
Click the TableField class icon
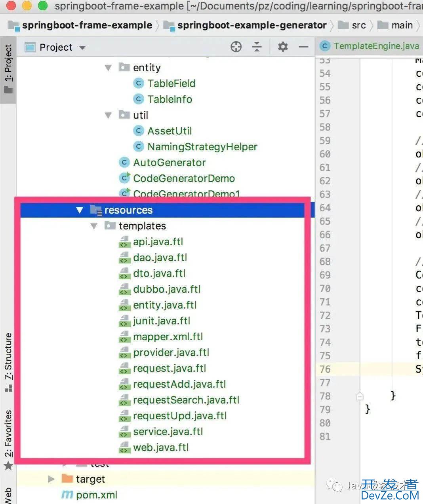tap(139, 83)
